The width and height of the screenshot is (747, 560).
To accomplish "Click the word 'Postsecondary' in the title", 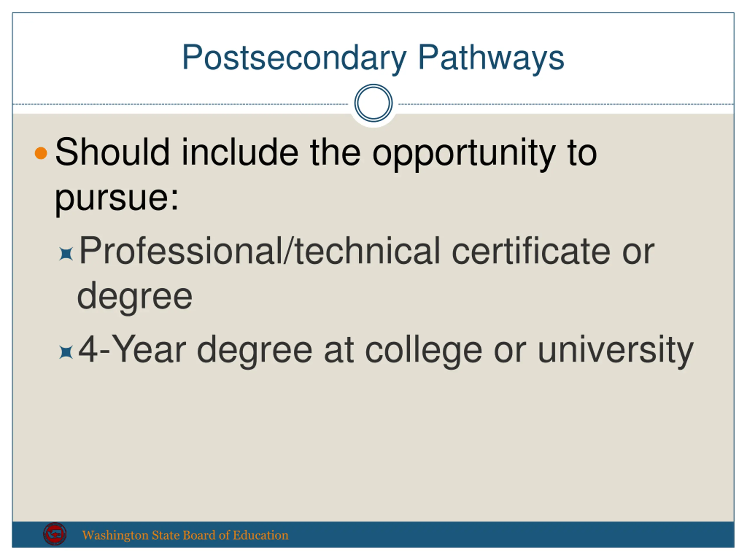I will (294, 57).
